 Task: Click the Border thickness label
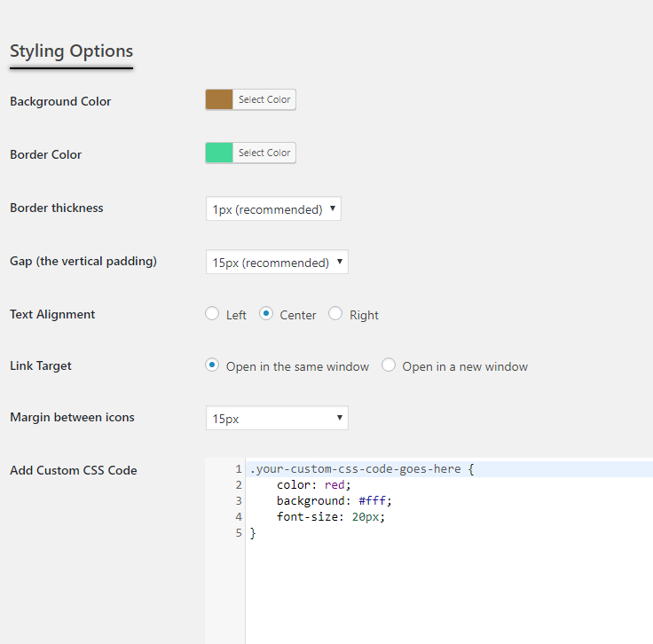(57, 208)
